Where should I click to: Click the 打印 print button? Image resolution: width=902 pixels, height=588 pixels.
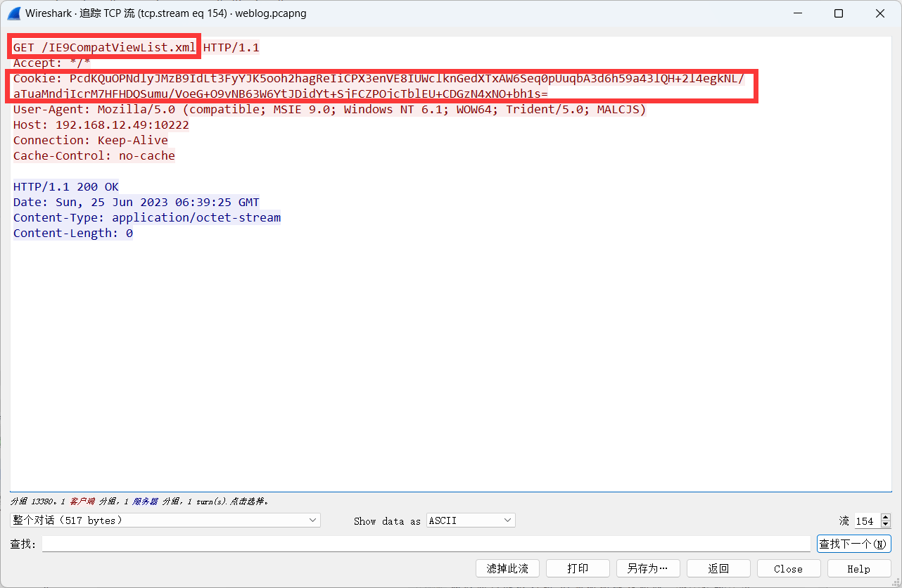coord(578,568)
